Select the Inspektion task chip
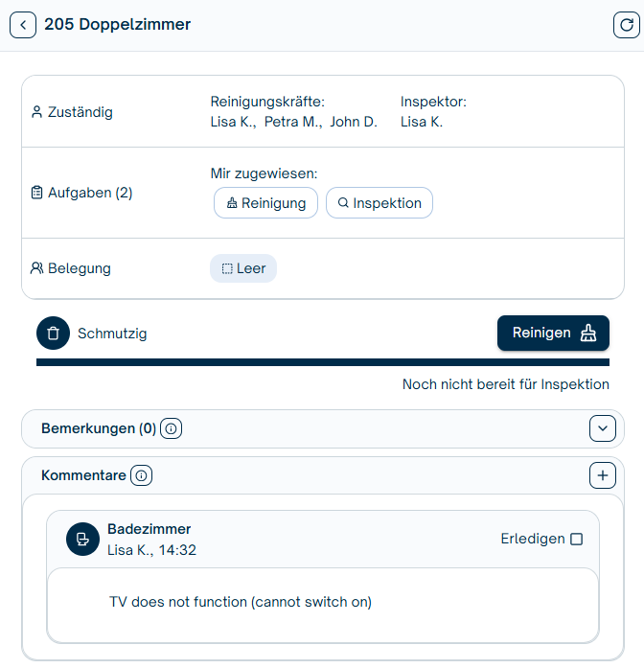The image size is (644, 668). pyautogui.click(x=379, y=203)
